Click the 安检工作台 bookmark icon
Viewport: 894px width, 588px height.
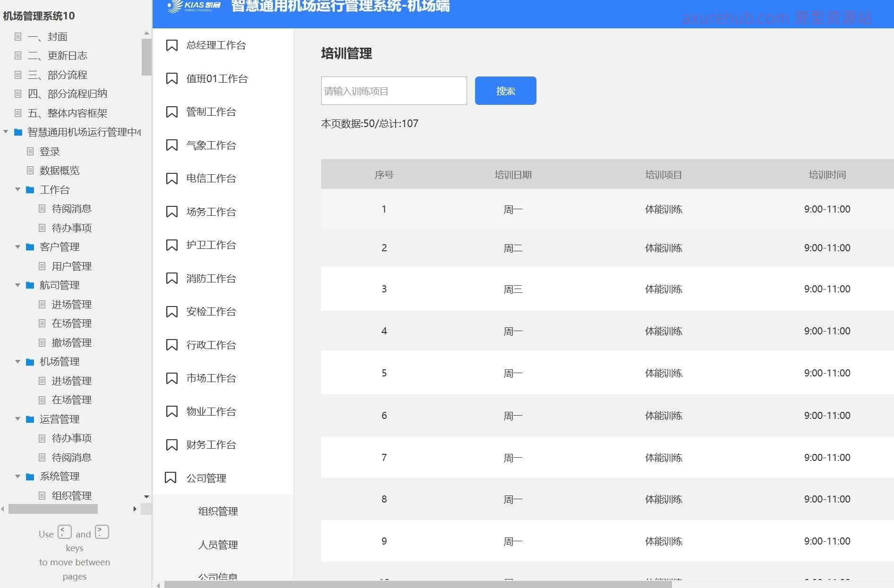click(x=171, y=312)
